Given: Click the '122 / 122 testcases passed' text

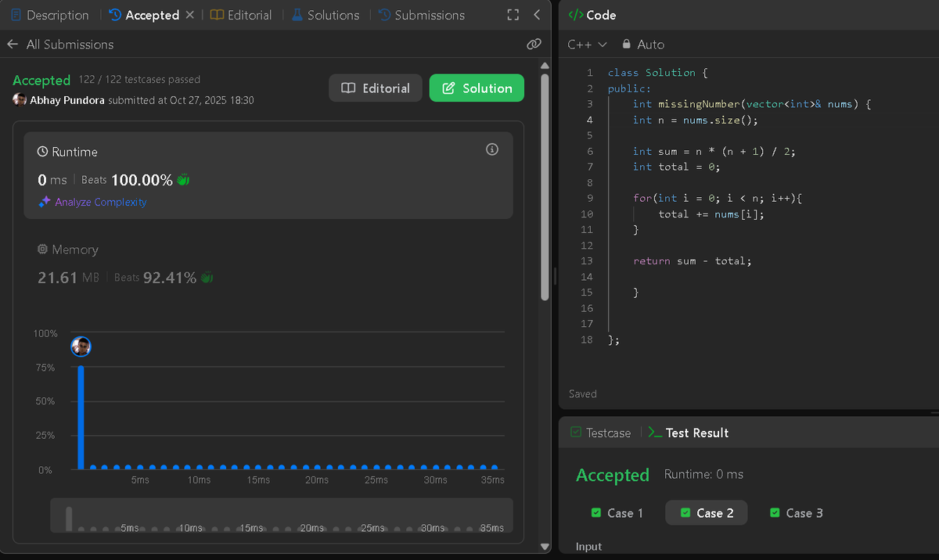Looking at the screenshot, I should pos(140,80).
